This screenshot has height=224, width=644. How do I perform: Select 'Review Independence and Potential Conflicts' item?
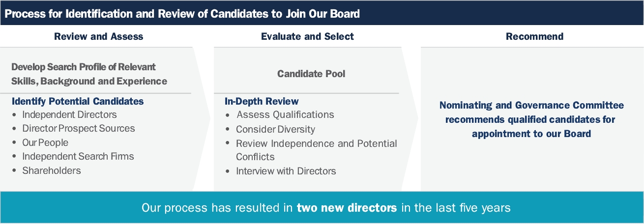pos(316,150)
